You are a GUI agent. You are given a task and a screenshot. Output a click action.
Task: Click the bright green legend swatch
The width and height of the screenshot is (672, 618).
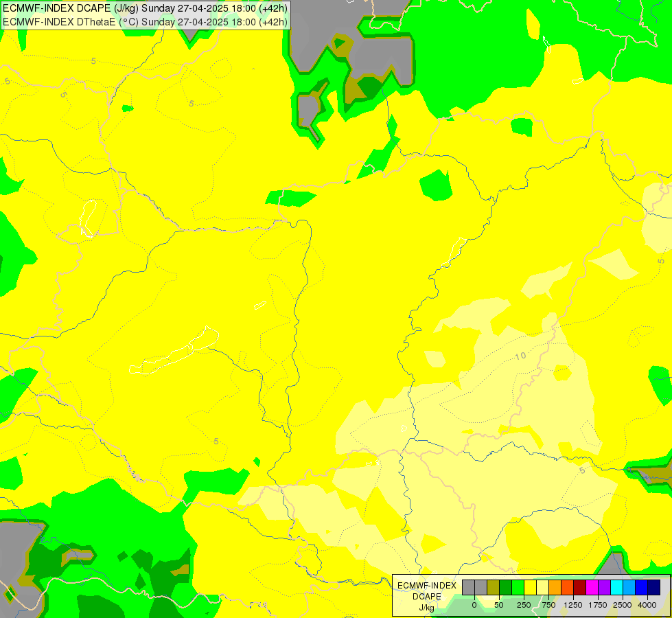pos(518,588)
